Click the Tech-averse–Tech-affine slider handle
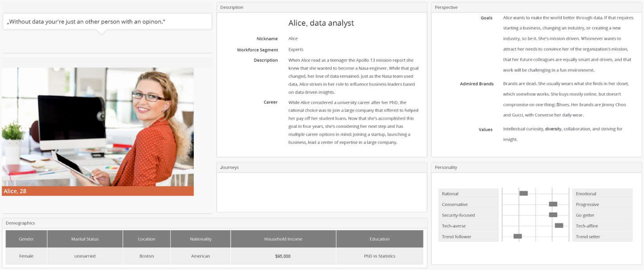The image size is (644, 270). tap(559, 225)
